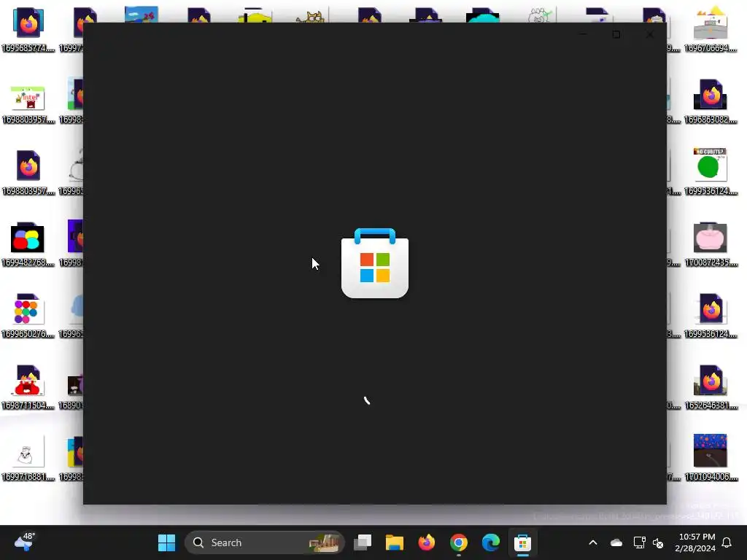Maximize the Microsoft Store window

tap(616, 34)
